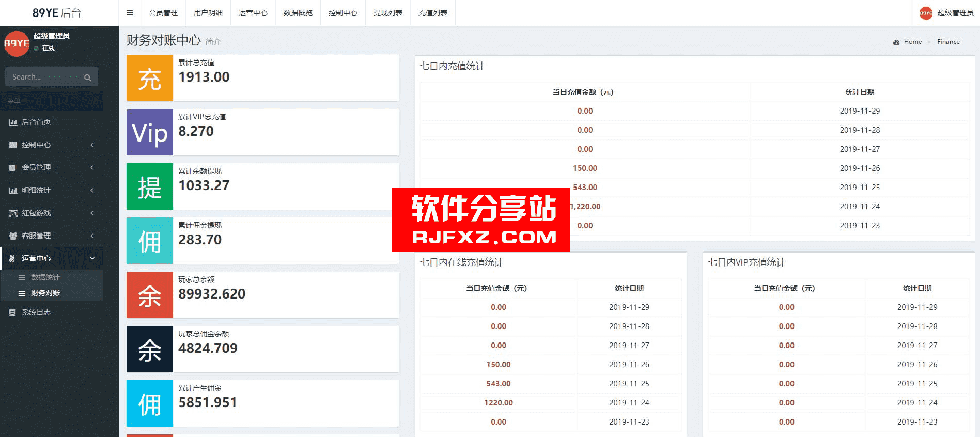Expand the 红包游戏 sidebar menu
The width and height of the screenshot is (980, 437).
(52, 213)
